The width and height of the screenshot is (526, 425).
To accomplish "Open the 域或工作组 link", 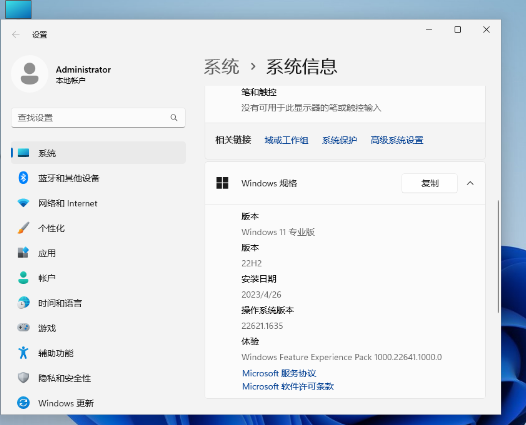I will tap(286, 140).
